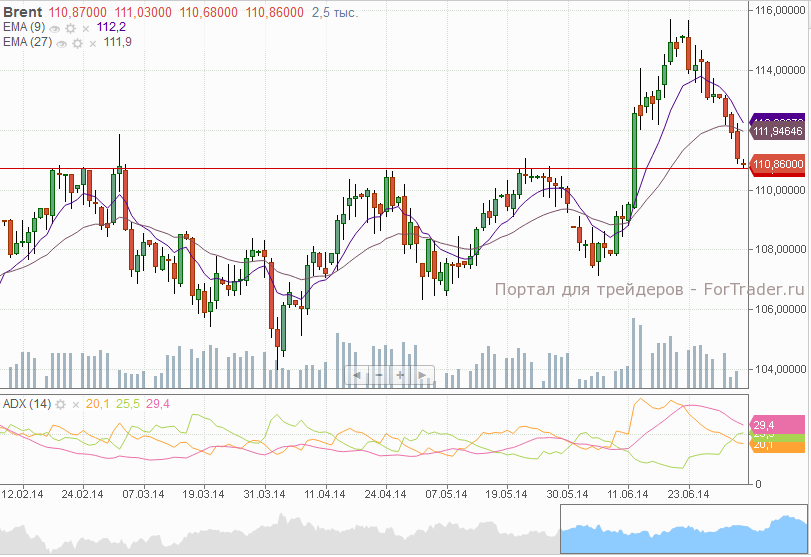Click the 07.05.14 date axis label
The image size is (811, 557).
446,494
